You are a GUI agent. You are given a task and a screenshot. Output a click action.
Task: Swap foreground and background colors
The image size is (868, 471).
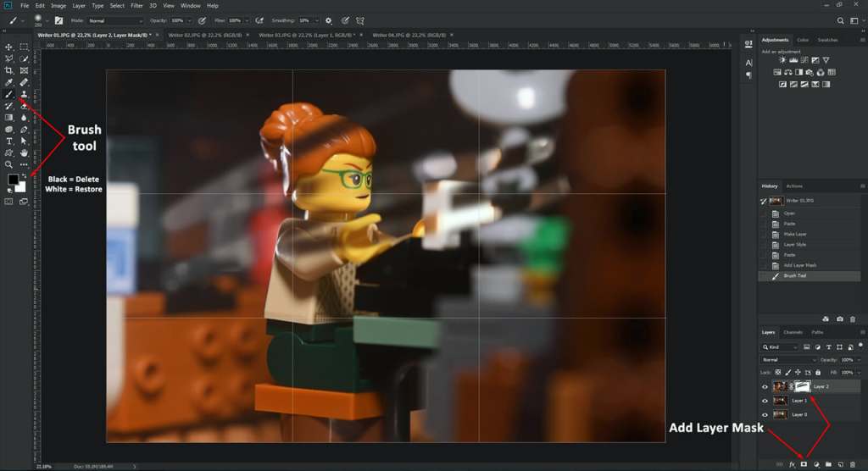point(24,176)
